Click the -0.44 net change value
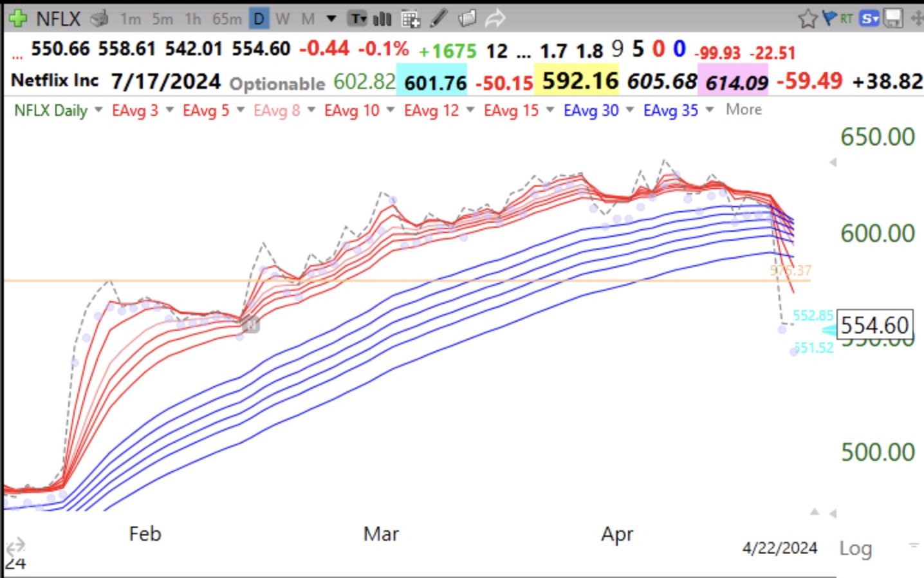Viewport: 924px width, 578px height. pyautogui.click(x=324, y=48)
